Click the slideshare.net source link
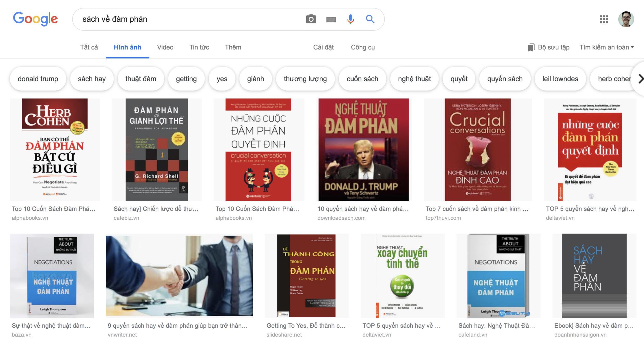The image size is (644, 348). coord(284,335)
